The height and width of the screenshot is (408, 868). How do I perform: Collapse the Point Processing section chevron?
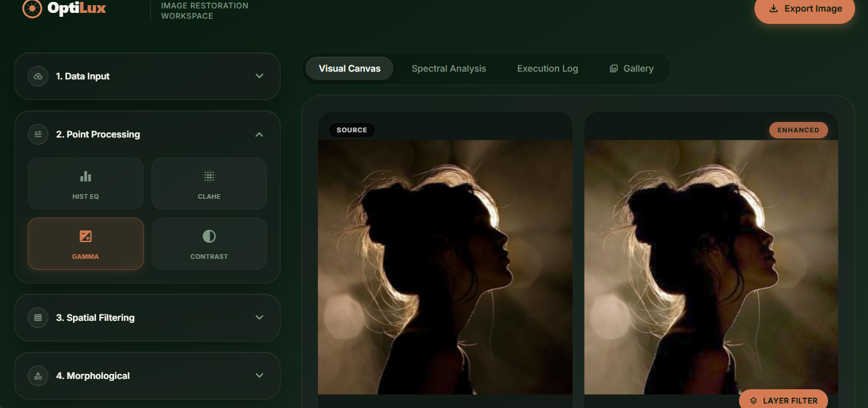pyautogui.click(x=259, y=134)
